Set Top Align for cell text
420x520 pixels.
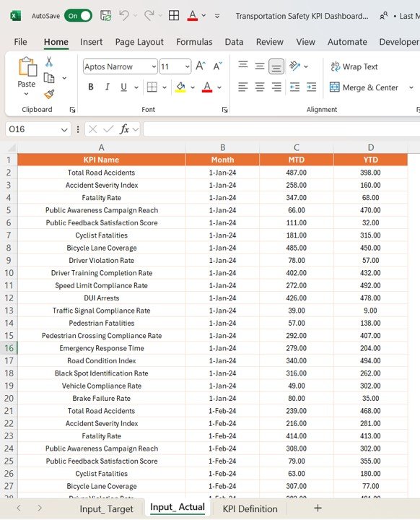click(243, 65)
